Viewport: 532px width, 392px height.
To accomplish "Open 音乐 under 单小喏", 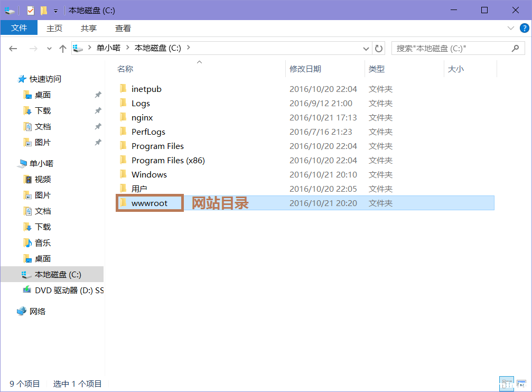I will (43, 243).
